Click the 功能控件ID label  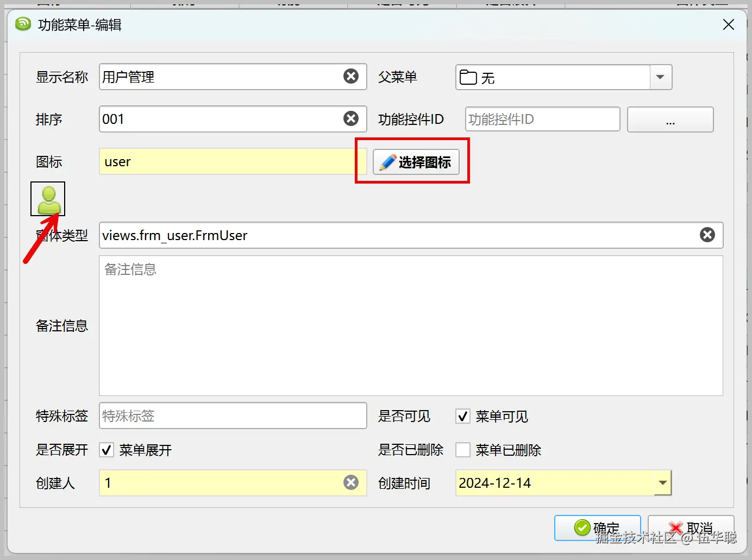pos(411,119)
